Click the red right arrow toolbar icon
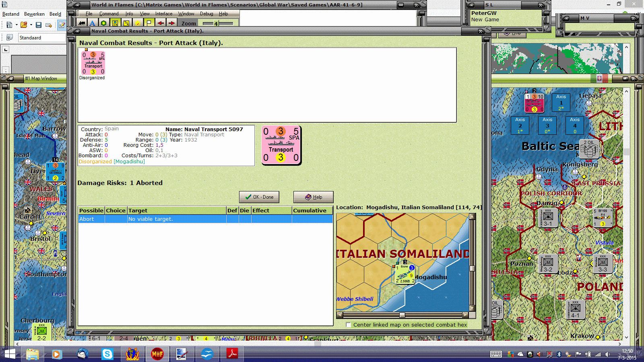Image resolution: width=644 pixels, height=362 pixels. [171, 23]
